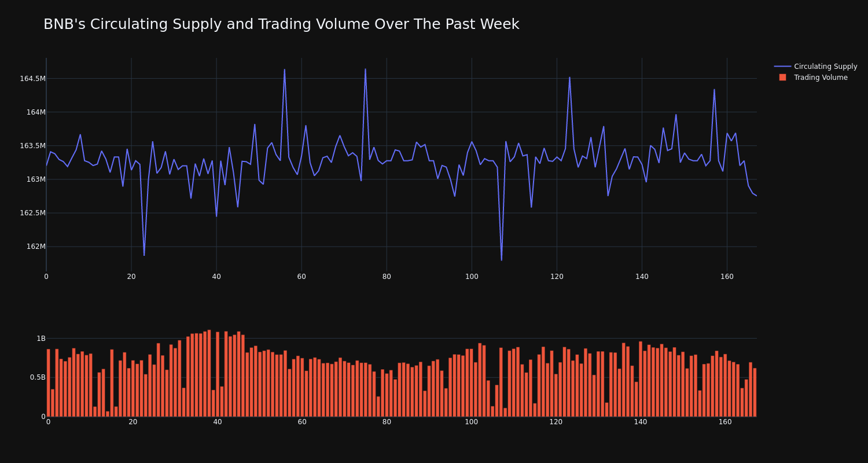Screen dimensions: 868x463
Task: Click the 100 tick on supply chart x-axis
Action: tap(472, 277)
